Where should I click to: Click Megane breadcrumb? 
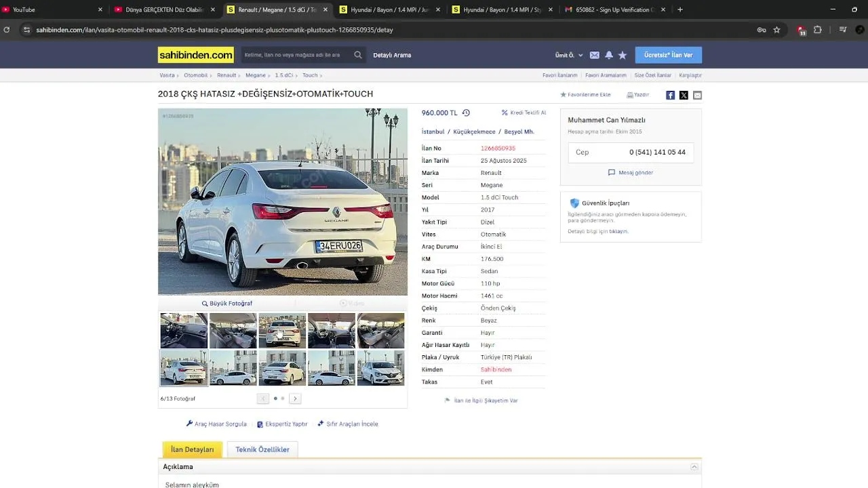256,75
